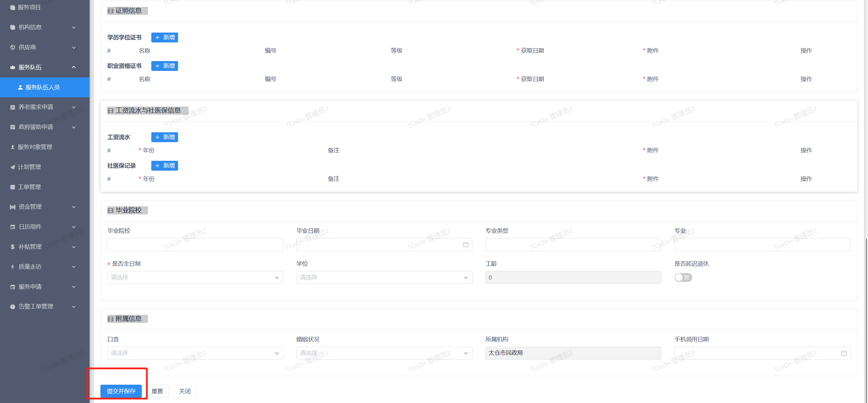Click the 政府援助申请 sidebar icon
The height and width of the screenshot is (403, 868).
coord(13,127)
